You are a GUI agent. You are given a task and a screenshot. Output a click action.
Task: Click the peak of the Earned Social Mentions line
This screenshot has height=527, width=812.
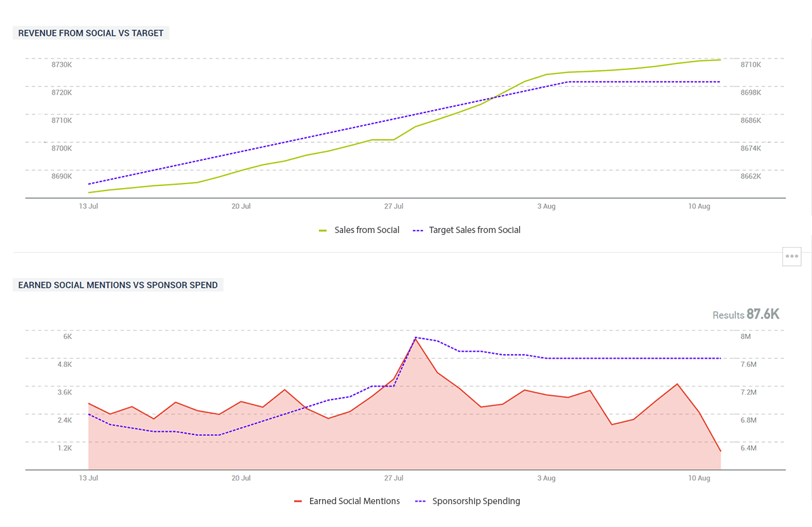tap(416, 339)
